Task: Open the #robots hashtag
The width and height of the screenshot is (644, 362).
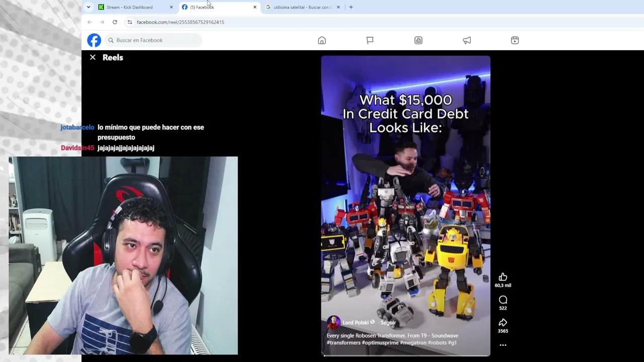Action: (437, 343)
